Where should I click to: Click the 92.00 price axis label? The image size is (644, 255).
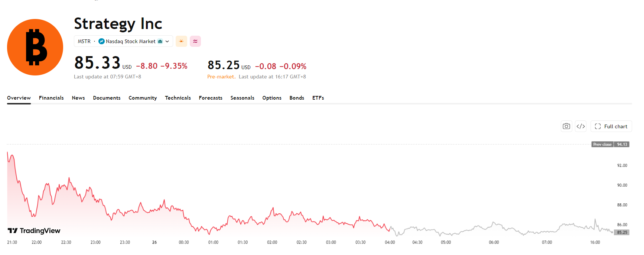pyautogui.click(x=622, y=165)
